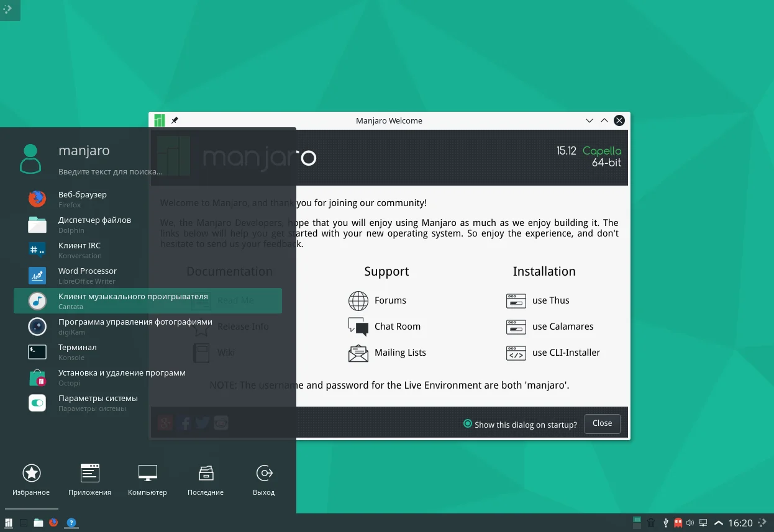
Task: Open desktop toolbox in top-left corner
Action: [x=9, y=9]
